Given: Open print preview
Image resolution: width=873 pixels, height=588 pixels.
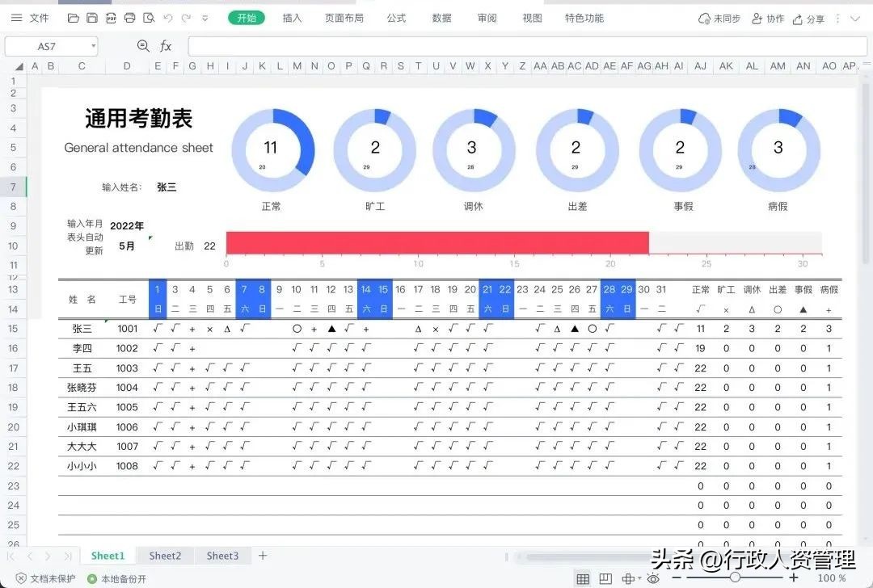Looking at the screenshot, I should [149, 18].
